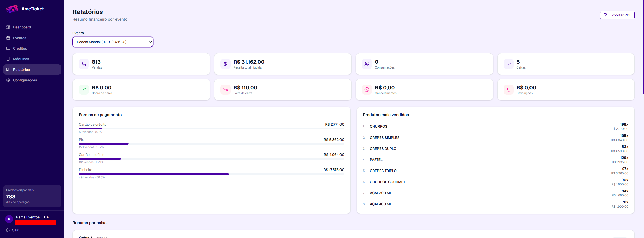Click the CHURROS GOURMET product row
The height and width of the screenshot is (238, 644).
coord(496,182)
